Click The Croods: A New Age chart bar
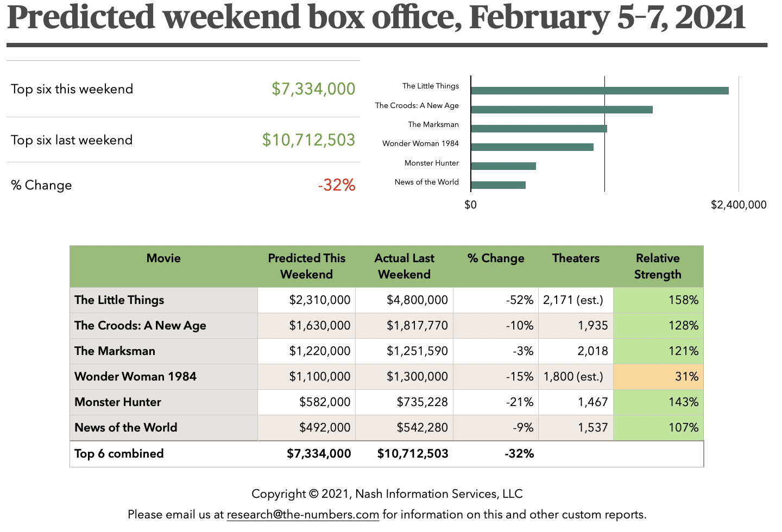782x532 pixels. (562, 110)
